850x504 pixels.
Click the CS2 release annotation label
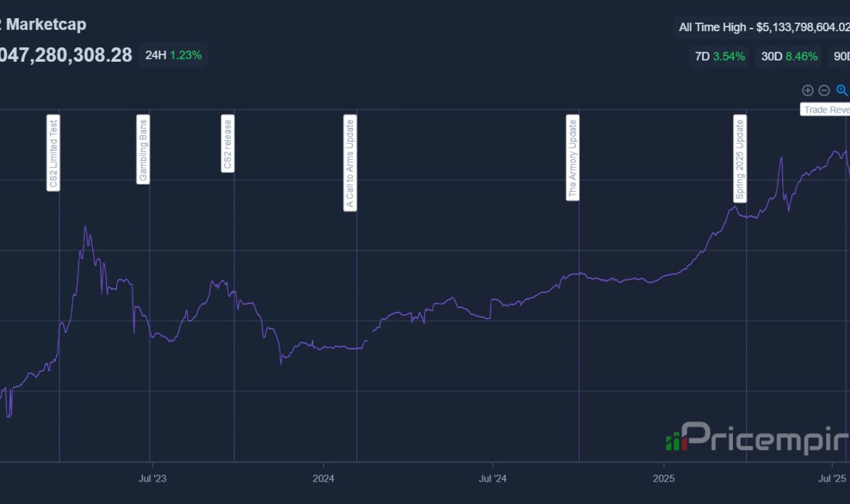coord(228,145)
